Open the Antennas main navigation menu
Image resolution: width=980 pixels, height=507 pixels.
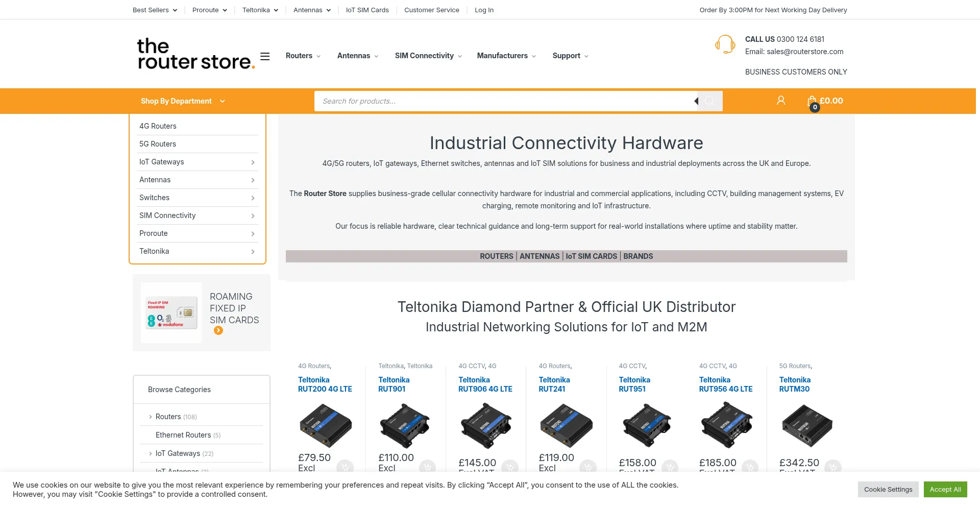tap(358, 56)
